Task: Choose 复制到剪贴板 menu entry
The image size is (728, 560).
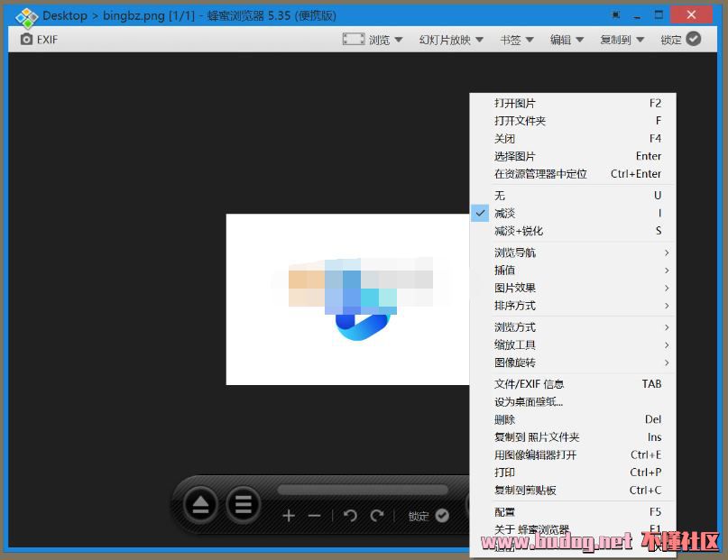Action: (x=573, y=490)
